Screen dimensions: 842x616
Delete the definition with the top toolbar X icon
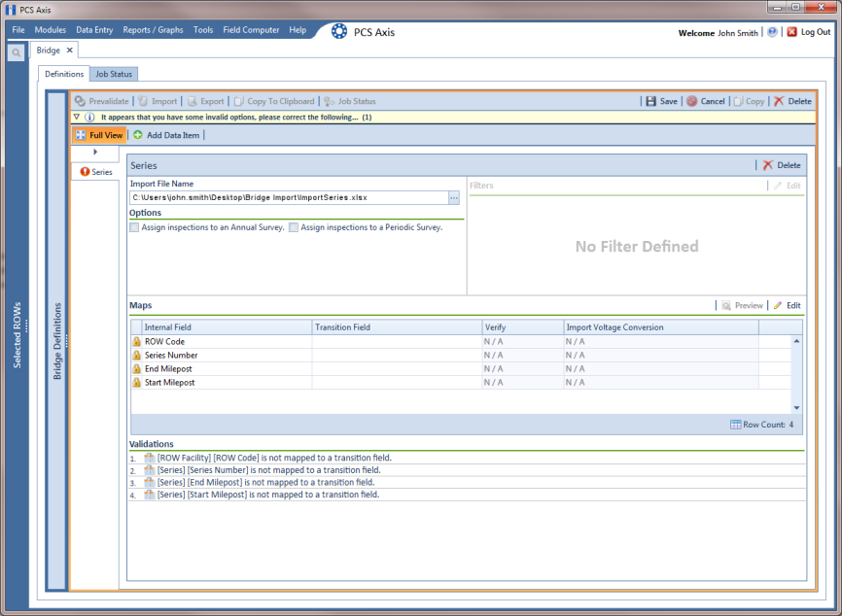pos(779,101)
